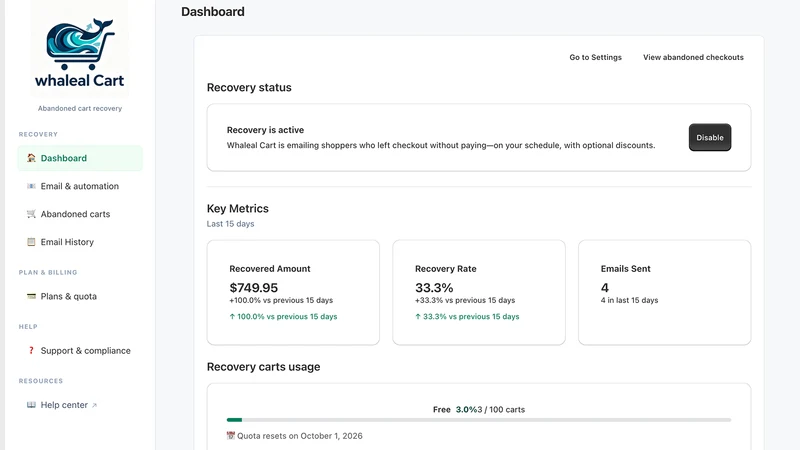800x450 pixels.
Task: Click "Recovery carts usage" heading
Action: click(263, 367)
